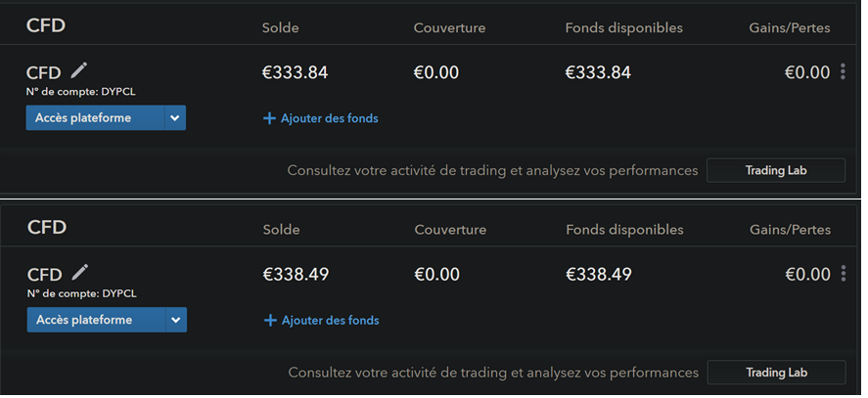Open Trading Lab from the €333.84 account panel

pos(775,170)
